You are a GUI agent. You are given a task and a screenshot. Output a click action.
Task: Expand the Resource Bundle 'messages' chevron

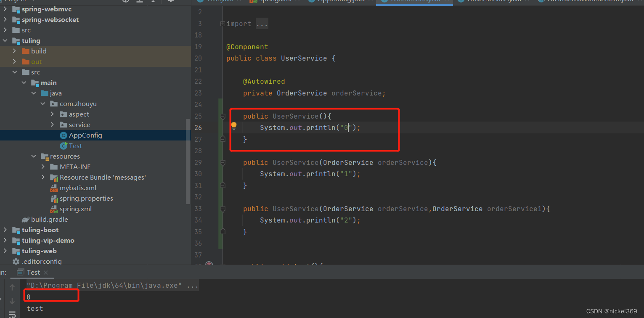(x=43, y=178)
